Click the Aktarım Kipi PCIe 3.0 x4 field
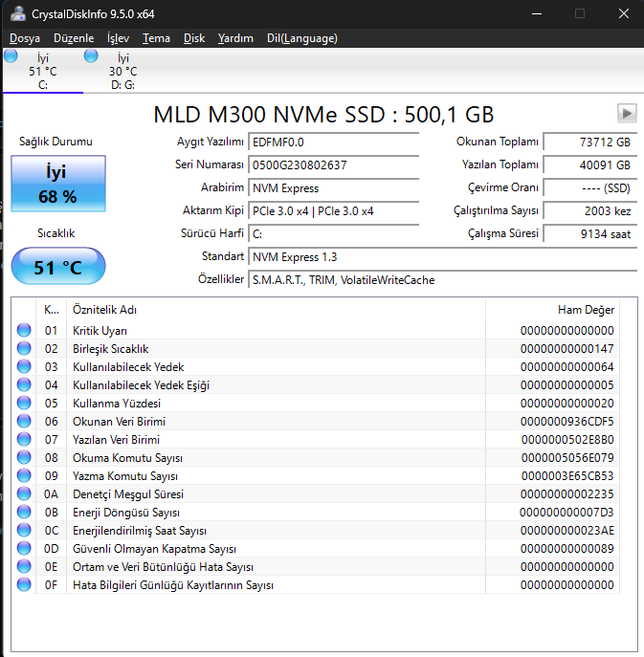This screenshot has height=657, width=644. pos(334,211)
